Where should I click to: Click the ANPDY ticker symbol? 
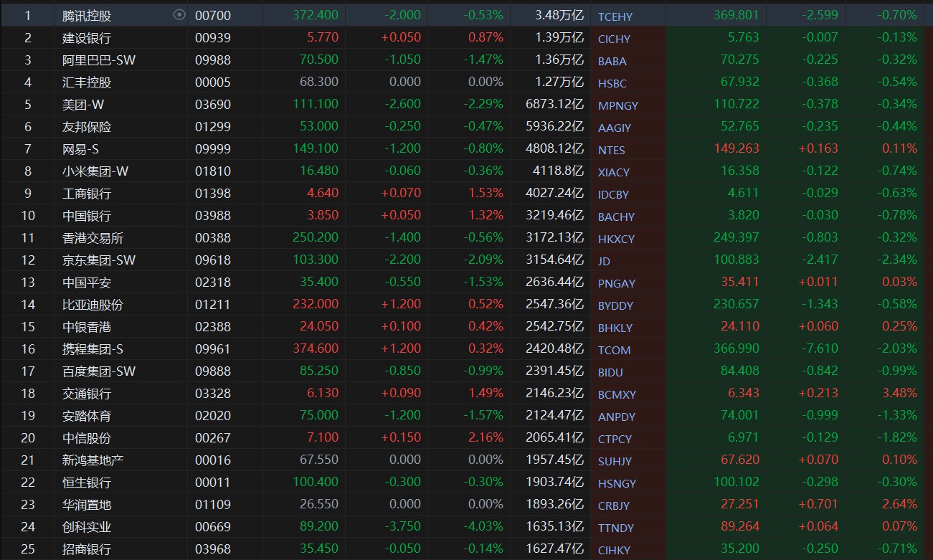(616, 417)
